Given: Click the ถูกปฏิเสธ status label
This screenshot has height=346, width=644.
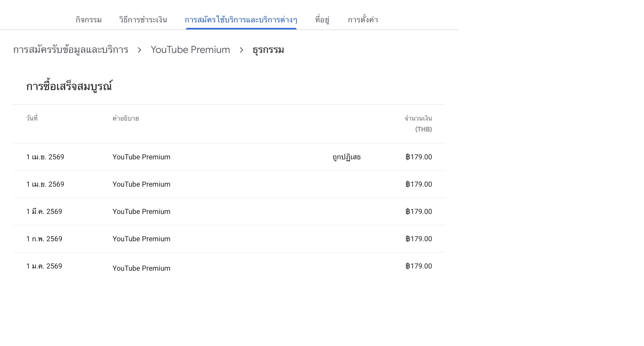Looking at the screenshot, I should point(347,157).
